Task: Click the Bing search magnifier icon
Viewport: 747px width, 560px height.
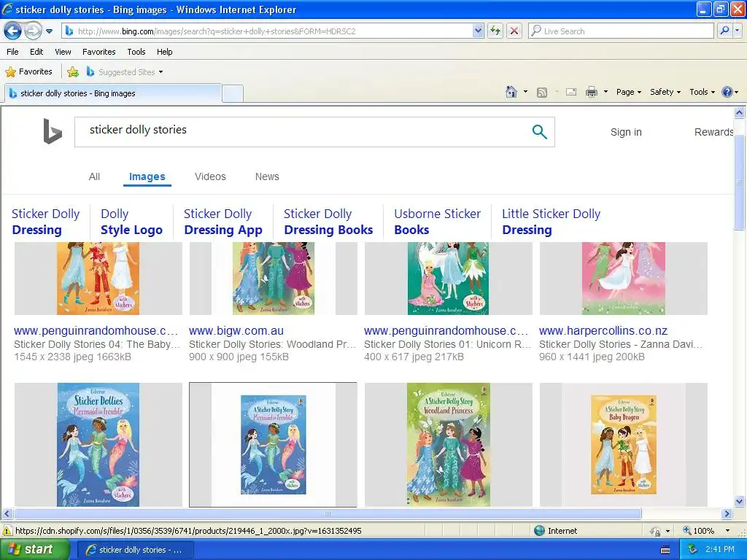Action: tap(539, 131)
